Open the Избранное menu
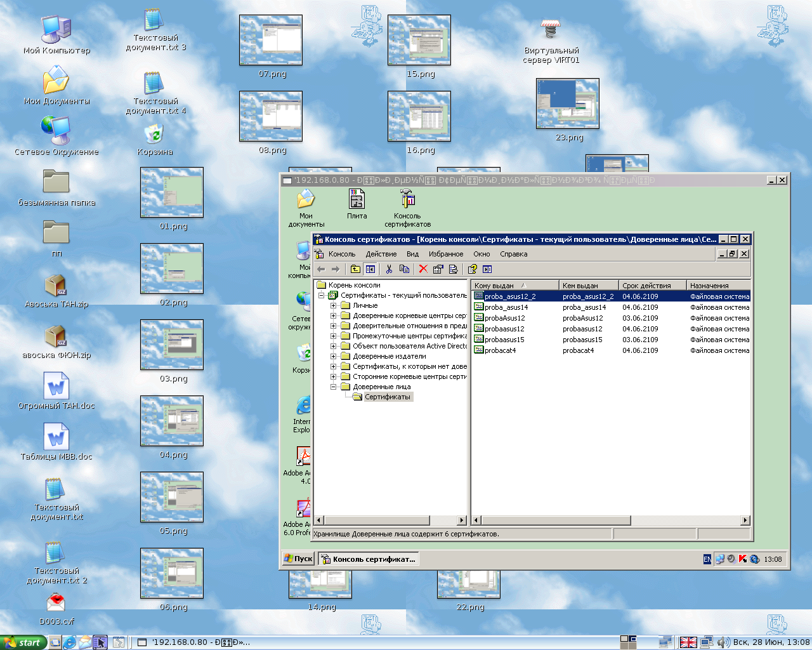The width and height of the screenshot is (812, 650). [x=445, y=254]
